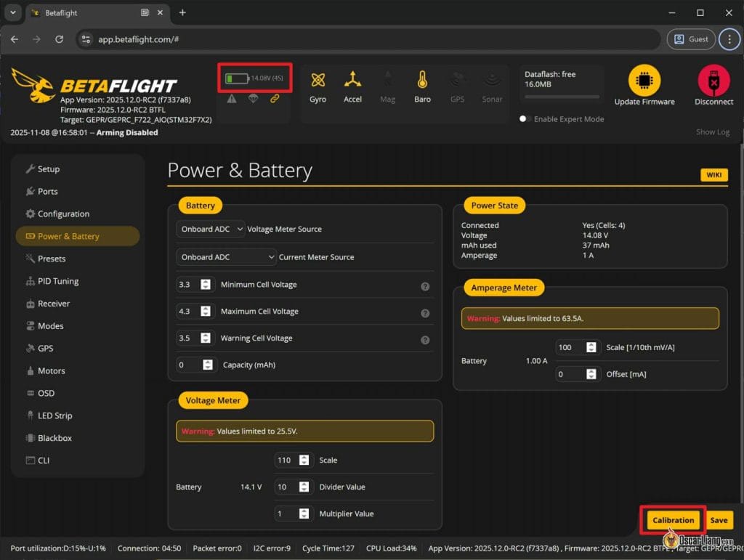Image resolution: width=744 pixels, height=560 pixels.
Task: Adjust Capacity mAh stepper
Action: 208,365
